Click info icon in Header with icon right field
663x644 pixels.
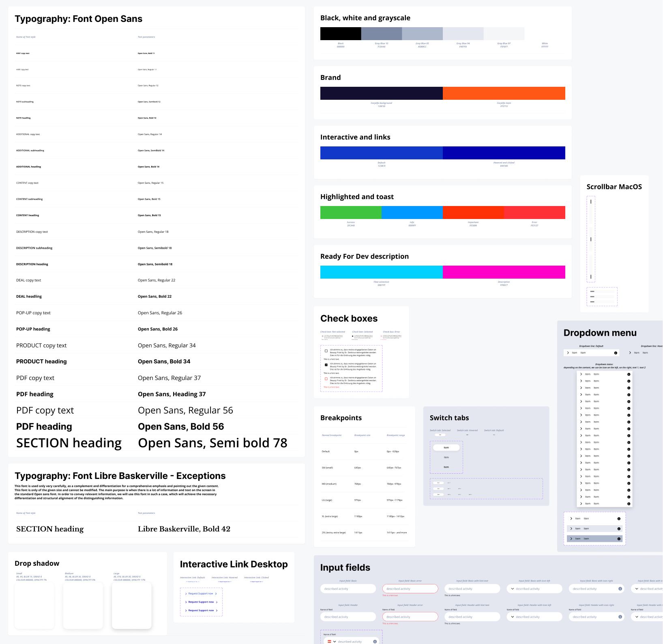coord(620,617)
